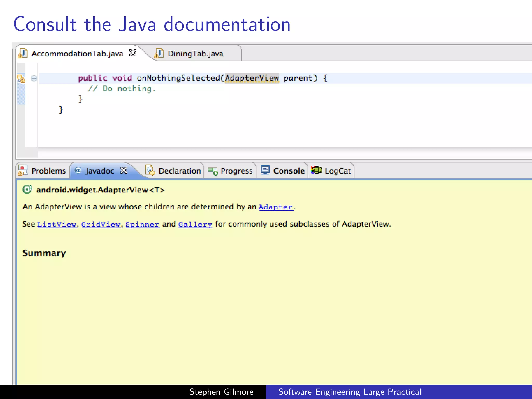Click the 'parent' parameter in code

(x=298, y=78)
